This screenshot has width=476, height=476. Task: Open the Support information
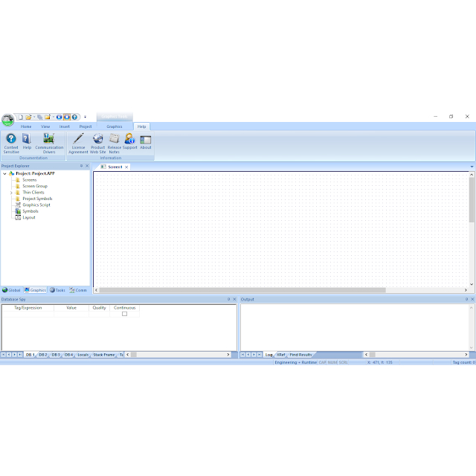click(x=129, y=141)
